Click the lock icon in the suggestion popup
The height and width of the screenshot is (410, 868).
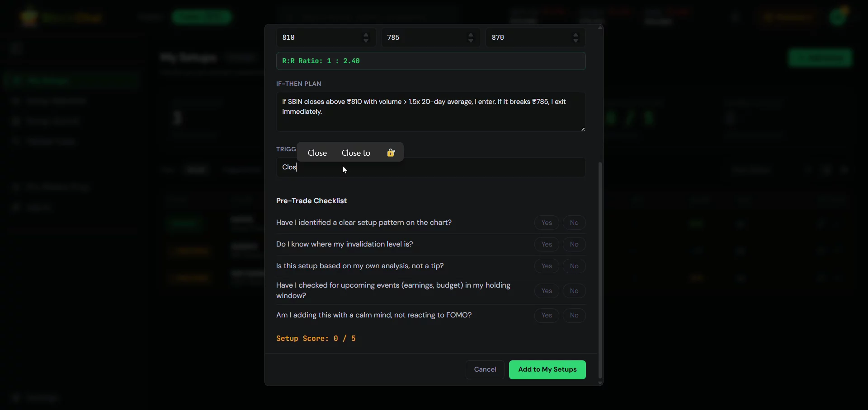pyautogui.click(x=391, y=153)
